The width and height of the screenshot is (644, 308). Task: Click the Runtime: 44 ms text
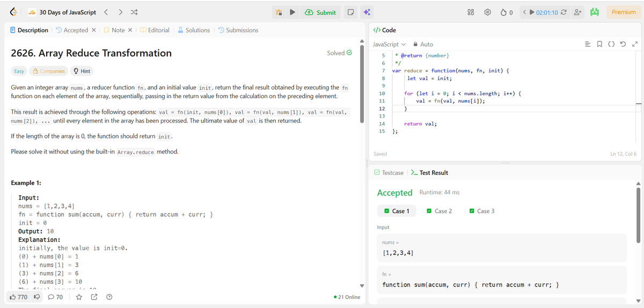click(439, 192)
